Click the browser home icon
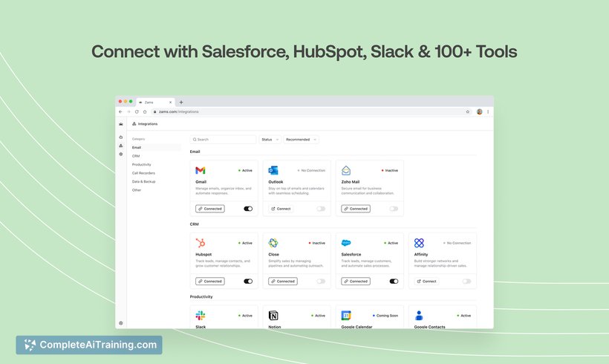The height and width of the screenshot is (364, 609). (145, 111)
